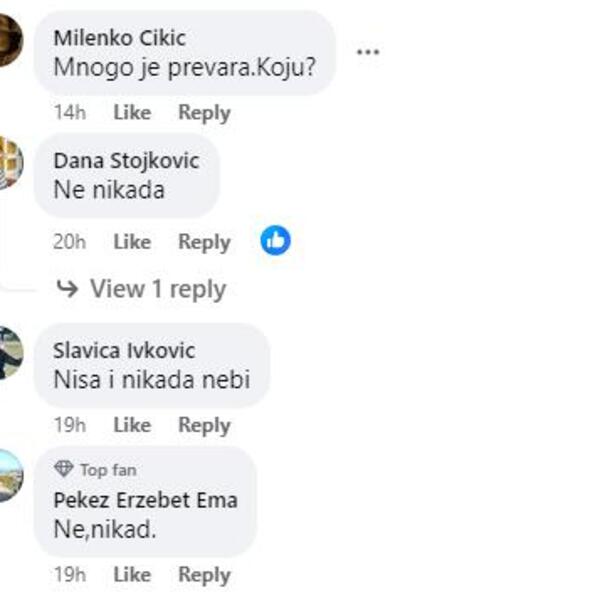Click the 14h timestamp on Milenko's comment
The height and width of the screenshot is (600, 600).
point(70,113)
